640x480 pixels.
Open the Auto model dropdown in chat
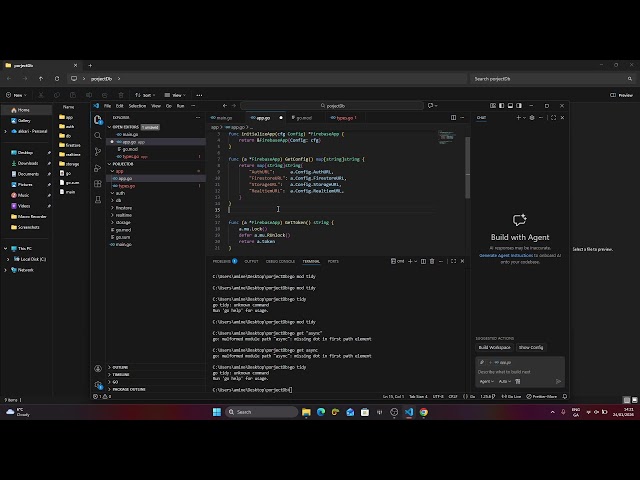pos(505,381)
